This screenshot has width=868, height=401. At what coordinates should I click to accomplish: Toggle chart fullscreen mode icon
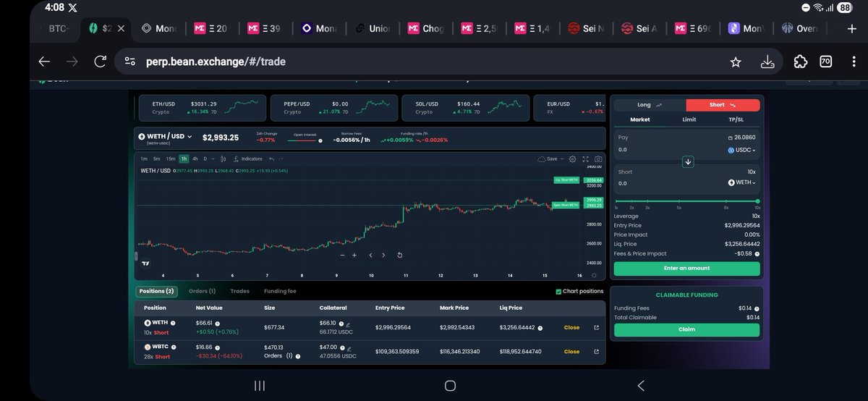point(585,159)
